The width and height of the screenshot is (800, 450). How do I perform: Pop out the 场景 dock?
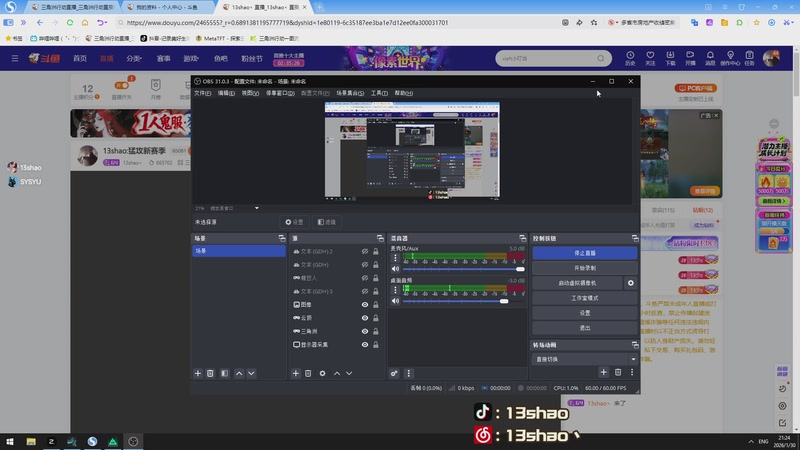tap(282, 238)
